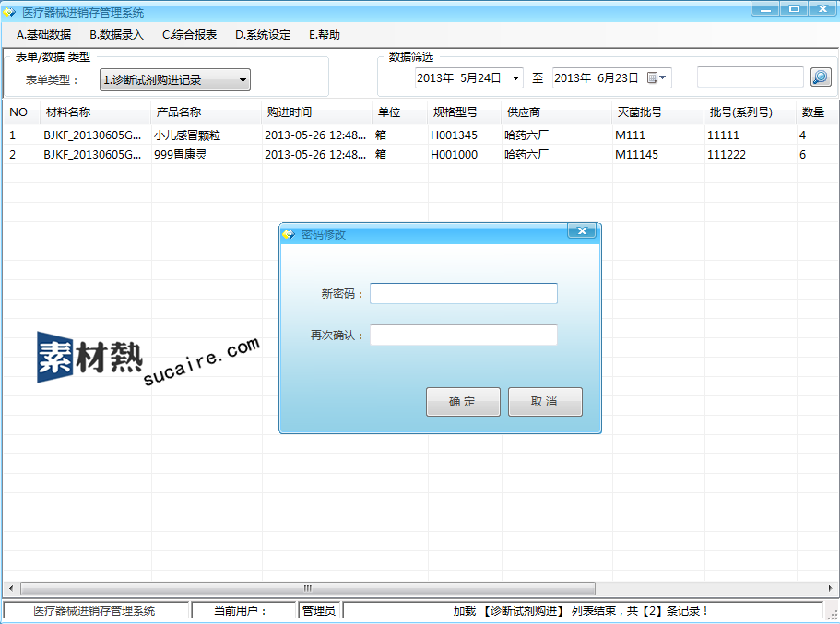The width and height of the screenshot is (840, 624).
Task: Expand the start date 2013年5月24日 dropdown
Action: [x=515, y=78]
